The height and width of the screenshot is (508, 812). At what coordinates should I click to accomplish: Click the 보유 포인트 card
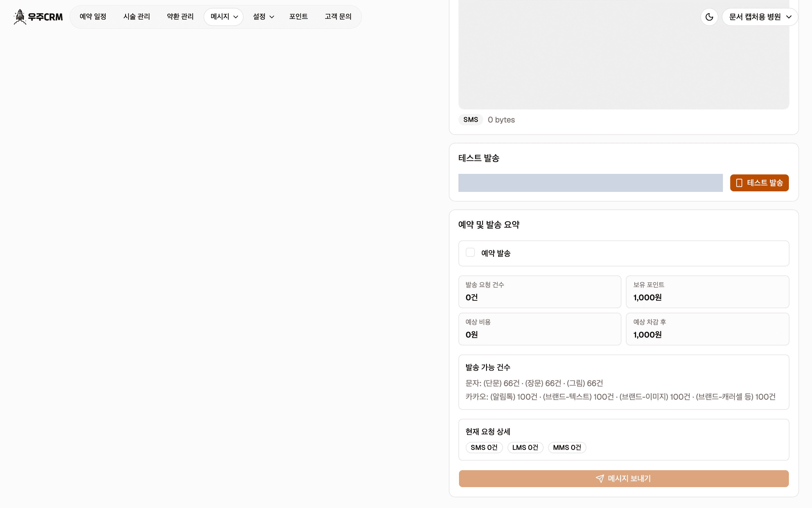pyautogui.click(x=707, y=292)
